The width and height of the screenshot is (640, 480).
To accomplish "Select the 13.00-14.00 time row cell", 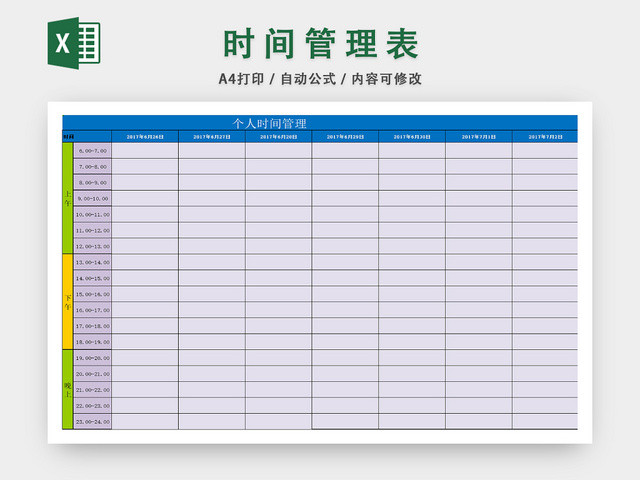I will [93, 262].
